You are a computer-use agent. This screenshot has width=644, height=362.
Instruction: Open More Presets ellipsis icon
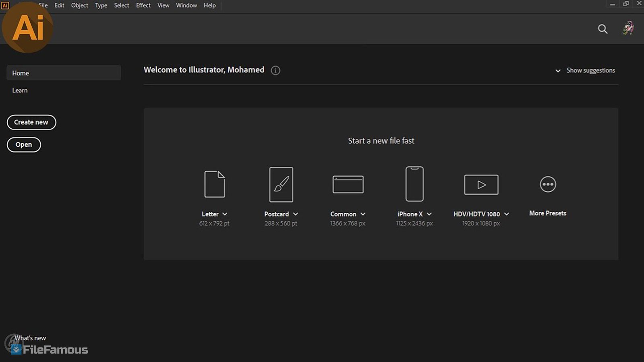pos(548,184)
